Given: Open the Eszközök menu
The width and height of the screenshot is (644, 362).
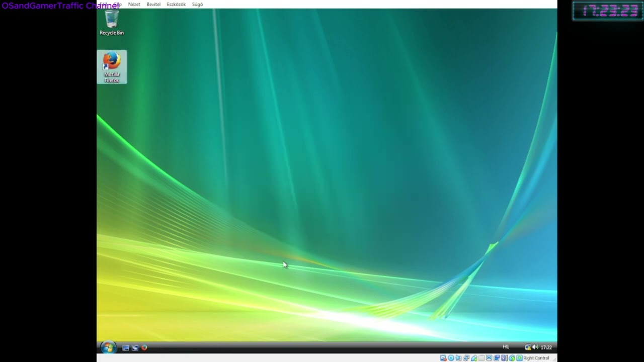Looking at the screenshot, I should click(176, 5).
